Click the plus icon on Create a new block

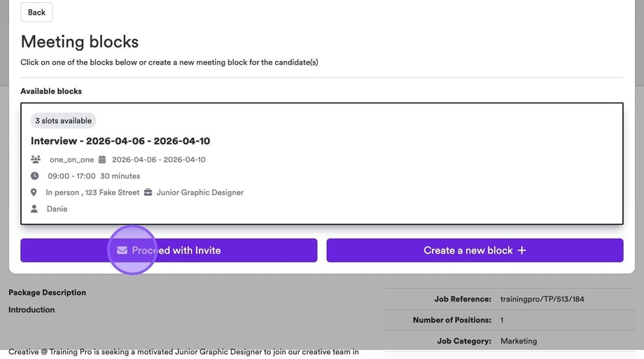(x=521, y=251)
